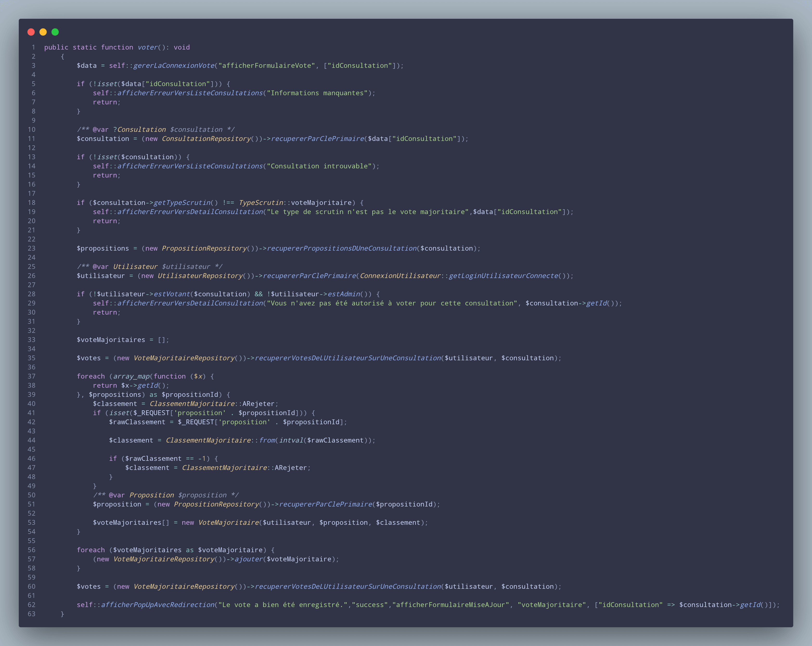Viewport: 812px width, 646px height.
Task: Click "$rawClassement == -1" condition on line 46
Action: point(165,458)
